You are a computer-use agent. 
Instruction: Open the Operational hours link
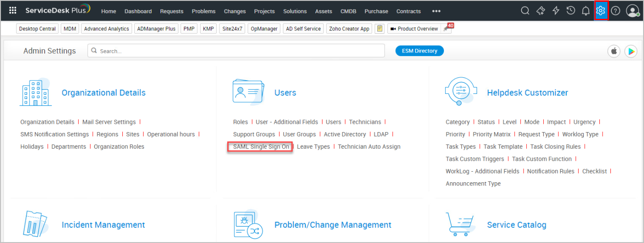click(x=171, y=134)
